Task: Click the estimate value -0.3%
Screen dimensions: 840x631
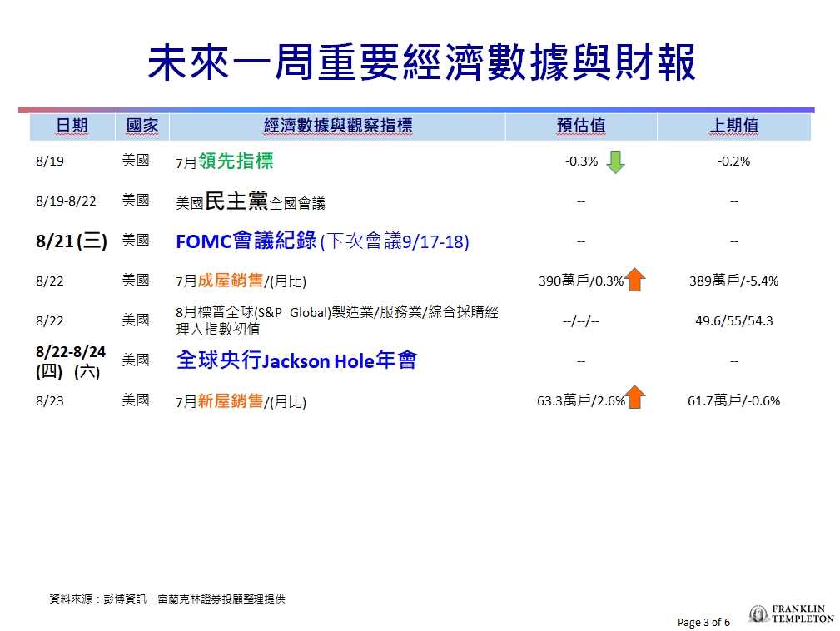Action: (581, 161)
